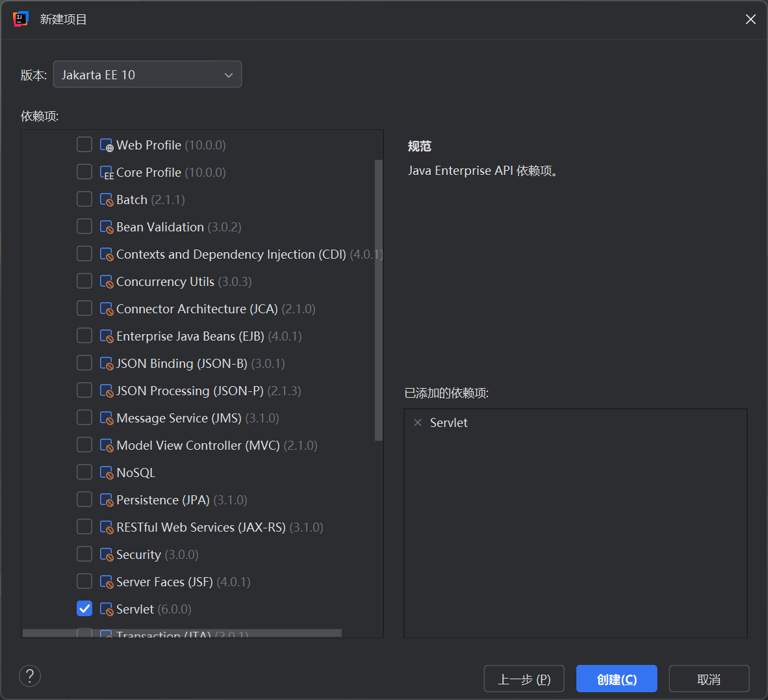Click the Bean Validation dependency icon

click(107, 227)
